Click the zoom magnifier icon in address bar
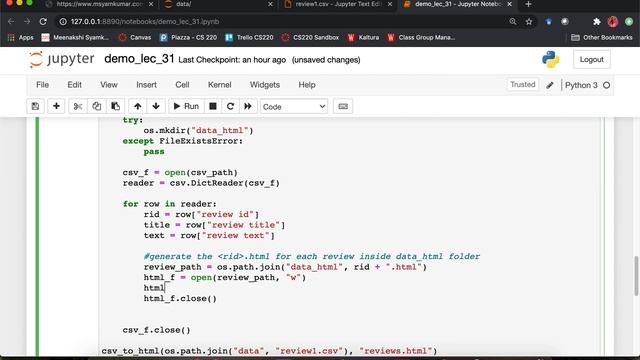The image size is (640, 360). pyautogui.click(x=513, y=22)
